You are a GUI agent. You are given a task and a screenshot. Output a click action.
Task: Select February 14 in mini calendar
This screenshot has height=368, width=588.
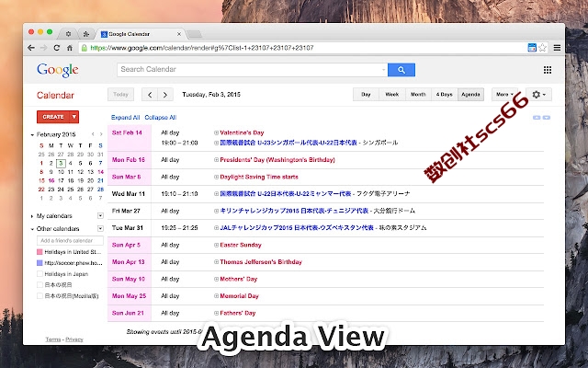click(x=100, y=172)
